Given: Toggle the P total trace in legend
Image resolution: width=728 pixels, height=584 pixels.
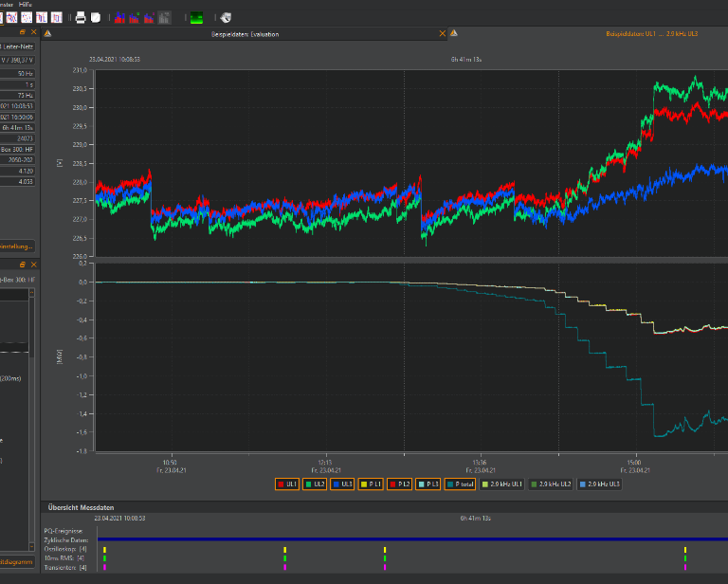Looking at the screenshot, I should [x=460, y=484].
